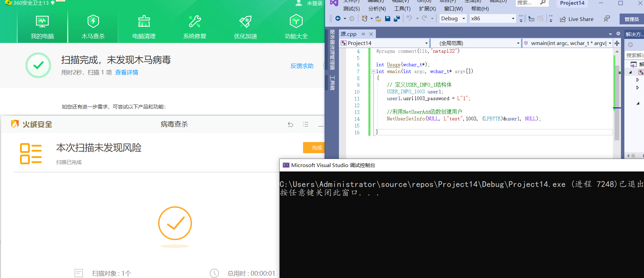Screen dimensions: 644x278
Task: Open 优化加速 in 360安全卫士
Action: (x=245, y=27)
